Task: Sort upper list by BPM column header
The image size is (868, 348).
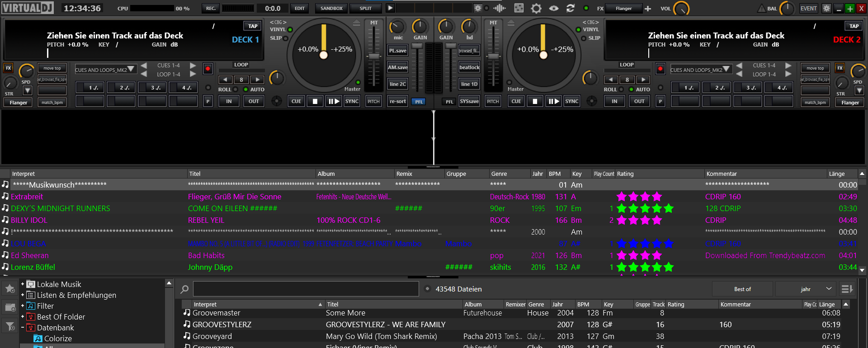Action: tap(557, 174)
